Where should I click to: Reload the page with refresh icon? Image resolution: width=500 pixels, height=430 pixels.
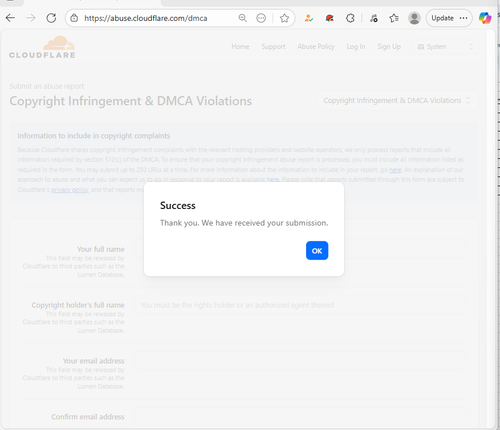point(51,18)
